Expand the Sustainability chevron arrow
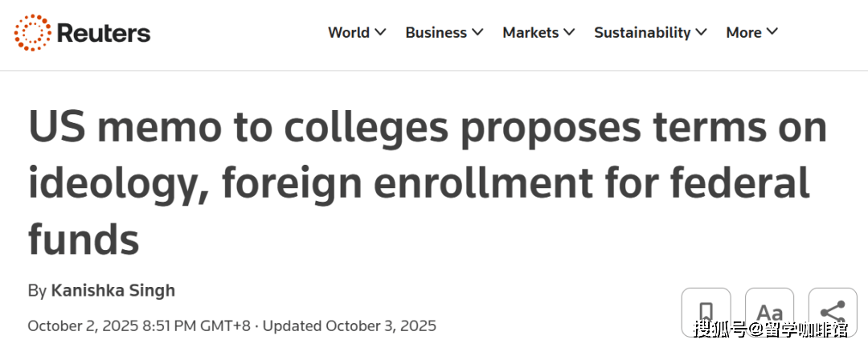This screenshot has height=348, width=868. click(701, 32)
